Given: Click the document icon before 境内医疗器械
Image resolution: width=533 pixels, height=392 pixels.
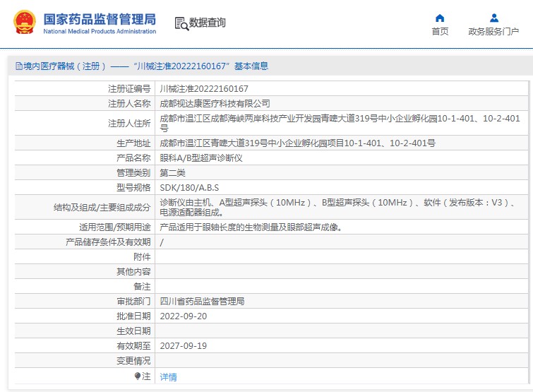Looking at the screenshot, I should coord(18,66).
